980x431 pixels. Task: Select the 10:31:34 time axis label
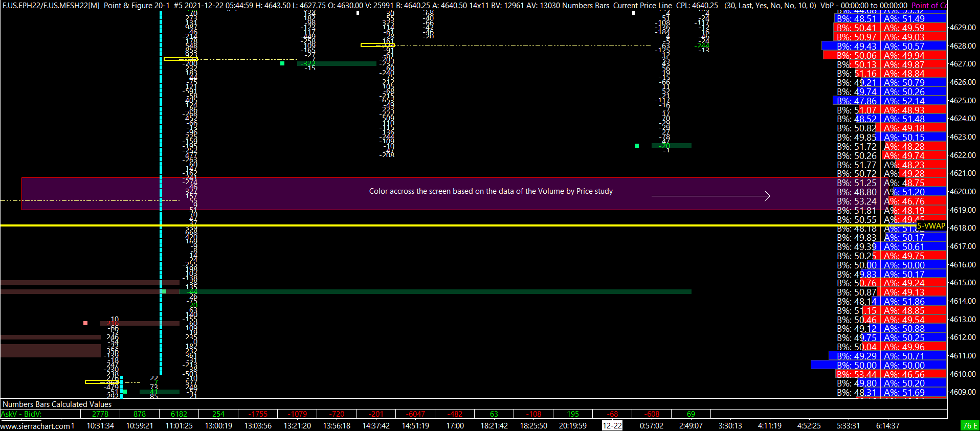[x=100, y=426]
